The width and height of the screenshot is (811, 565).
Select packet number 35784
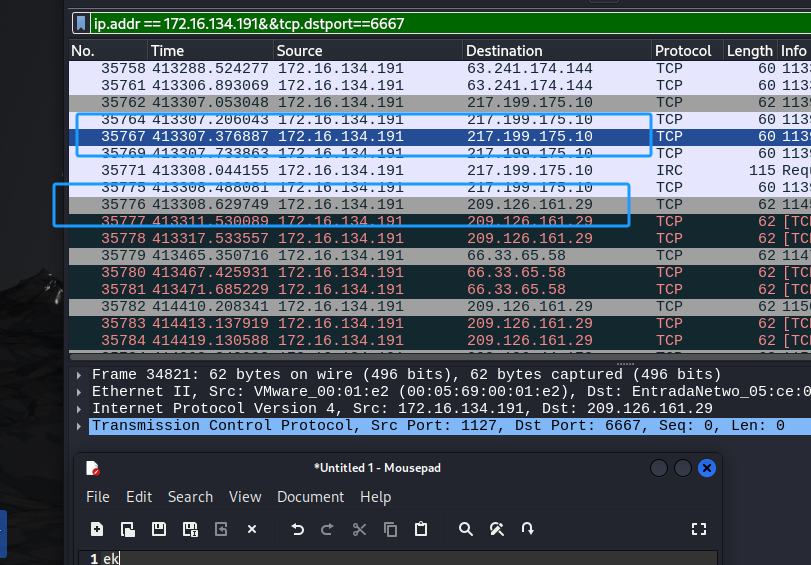tap(440, 340)
